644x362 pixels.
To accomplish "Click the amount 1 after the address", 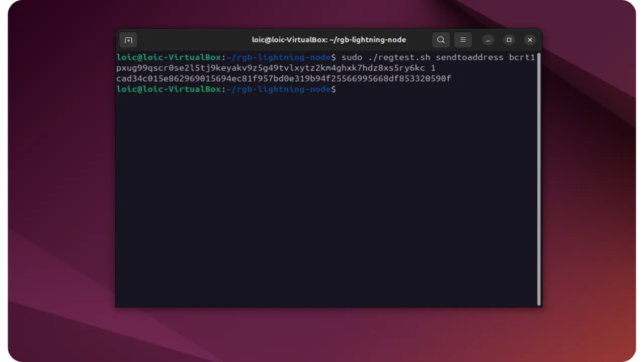I will click(x=433, y=68).
